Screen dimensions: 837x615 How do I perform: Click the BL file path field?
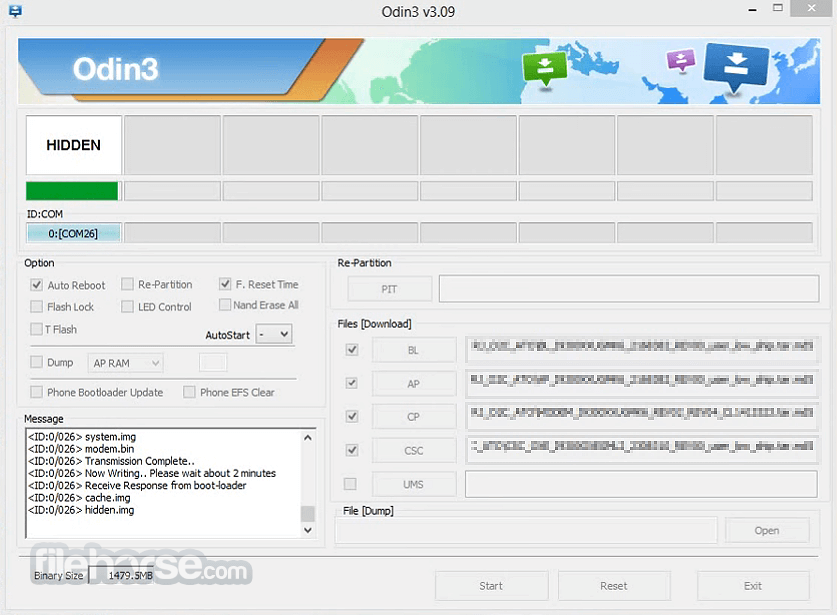(642, 350)
